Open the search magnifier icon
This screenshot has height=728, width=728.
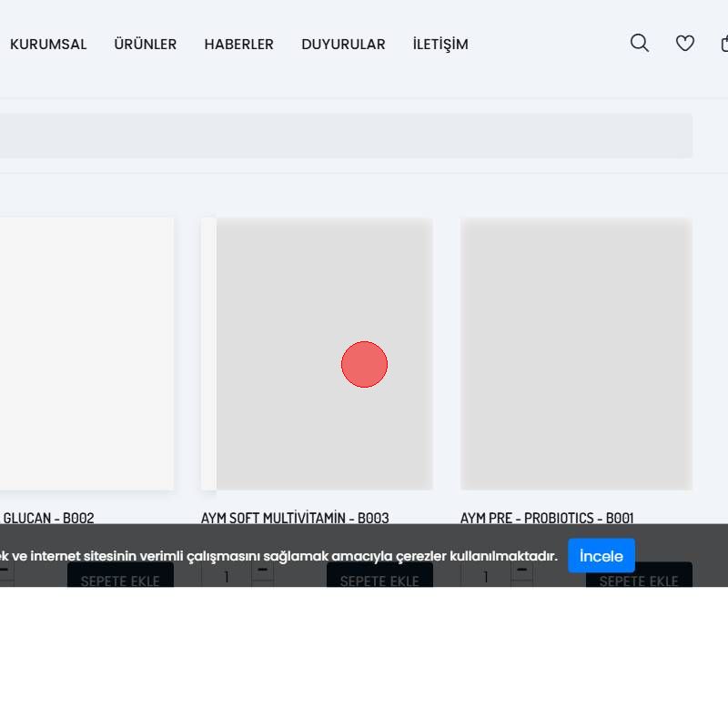point(640,43)
